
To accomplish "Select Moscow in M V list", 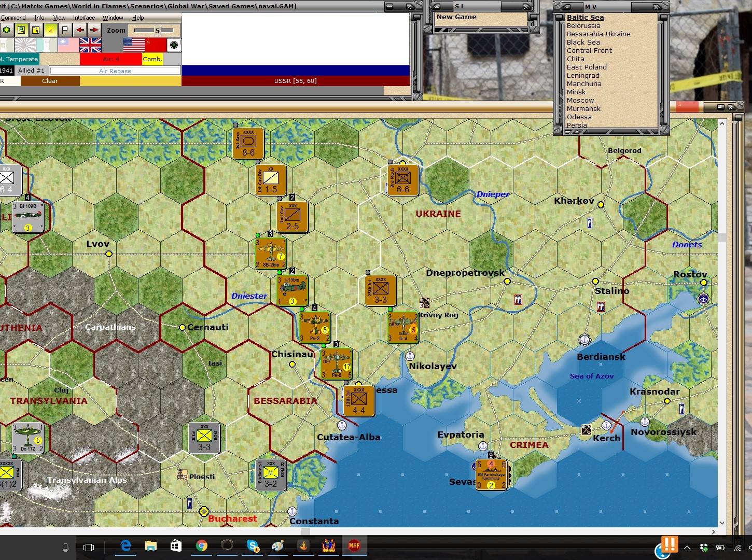I will [x=580, y=100].
